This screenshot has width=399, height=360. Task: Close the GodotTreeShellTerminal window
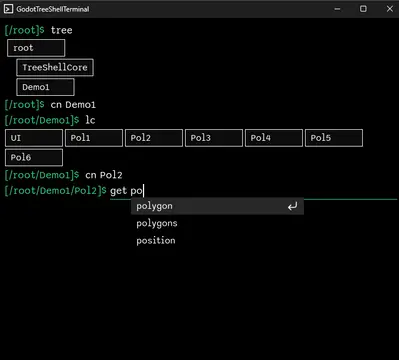(x=390, y=9)
